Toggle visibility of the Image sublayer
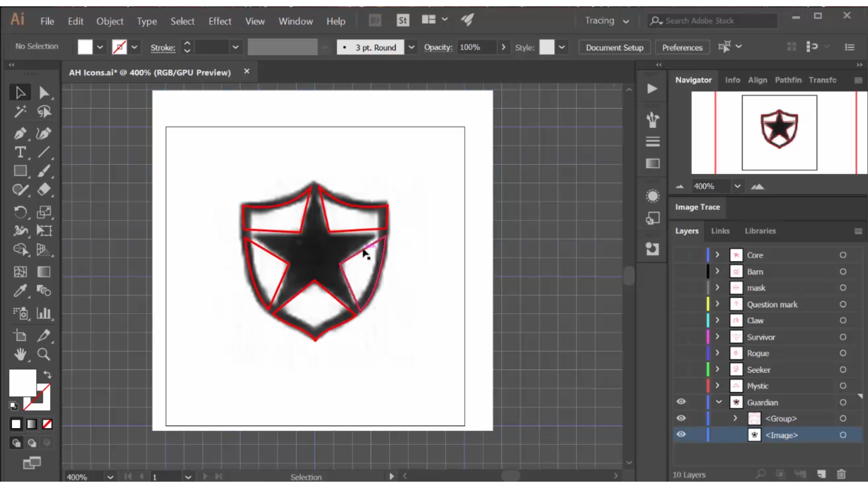Image resolution: width=868 pixels, height=488 pixels. click(682, 434)
